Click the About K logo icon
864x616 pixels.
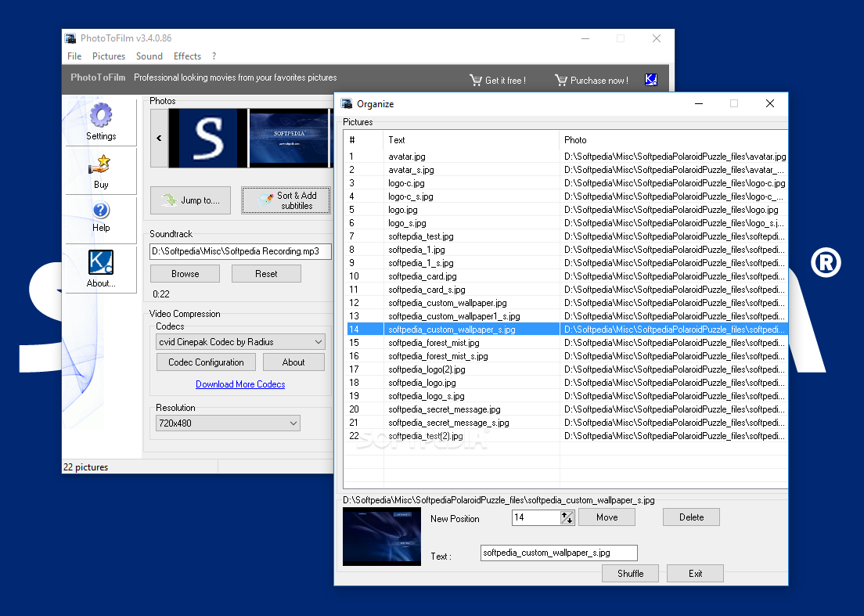click(x=101, y=261)
